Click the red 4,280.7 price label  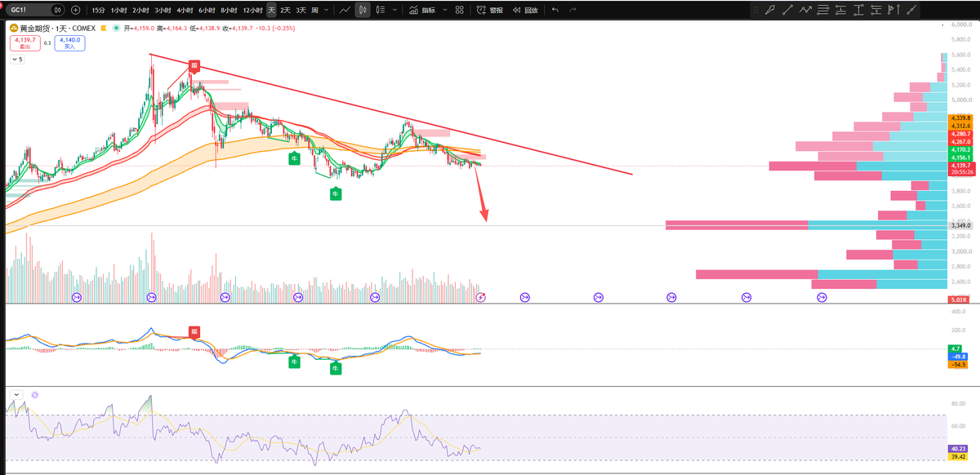[x=959, y=134]
